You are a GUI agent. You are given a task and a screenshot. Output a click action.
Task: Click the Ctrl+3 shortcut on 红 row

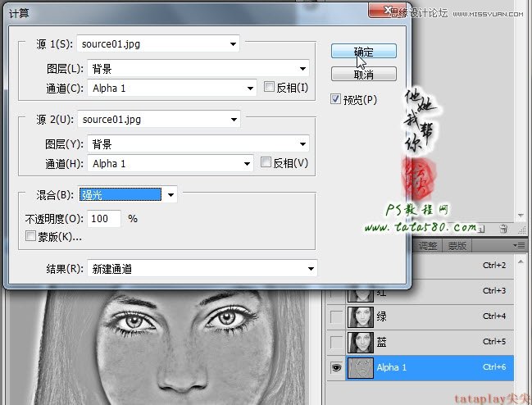point(494,291)
